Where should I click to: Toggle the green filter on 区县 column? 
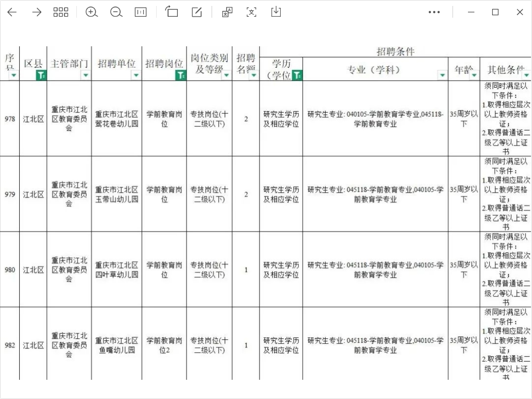coord(41,74)
